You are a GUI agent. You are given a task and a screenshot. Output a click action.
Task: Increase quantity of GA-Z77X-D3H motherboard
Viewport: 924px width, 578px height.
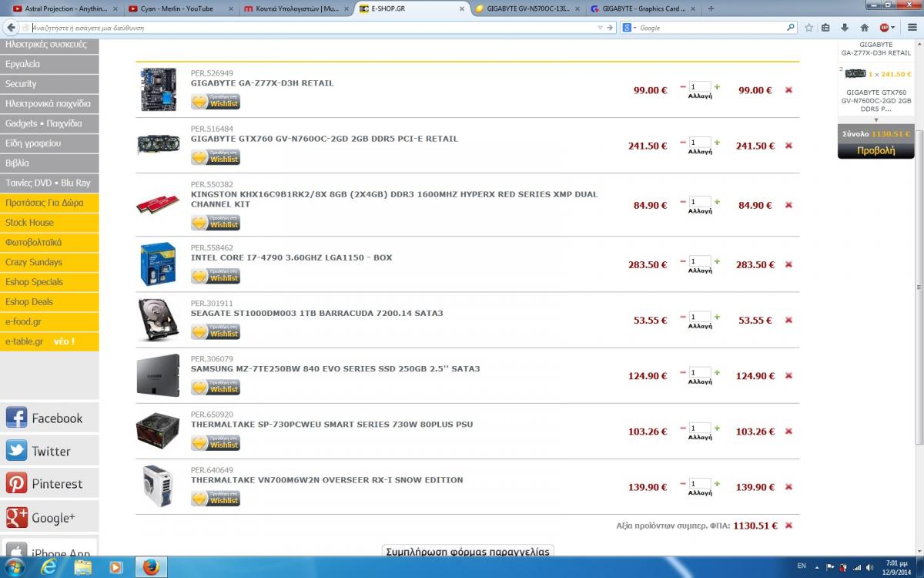pos(717,87)
